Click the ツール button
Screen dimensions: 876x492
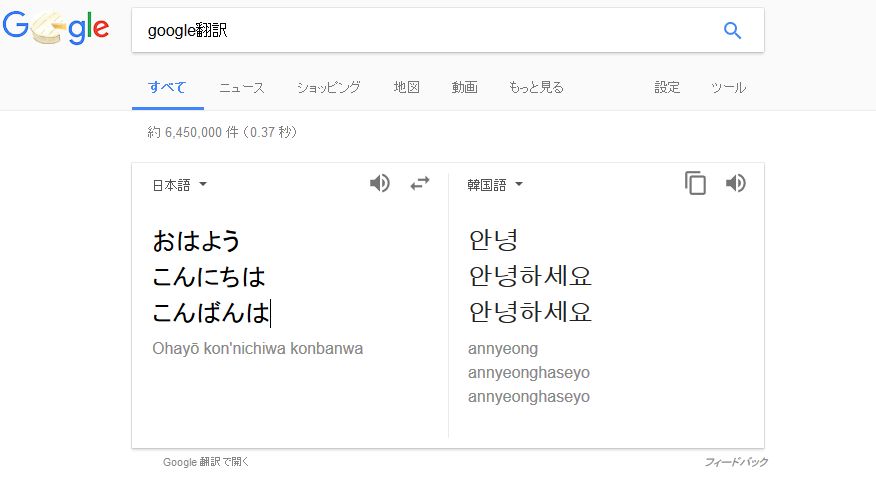click(x=728, y=87)
